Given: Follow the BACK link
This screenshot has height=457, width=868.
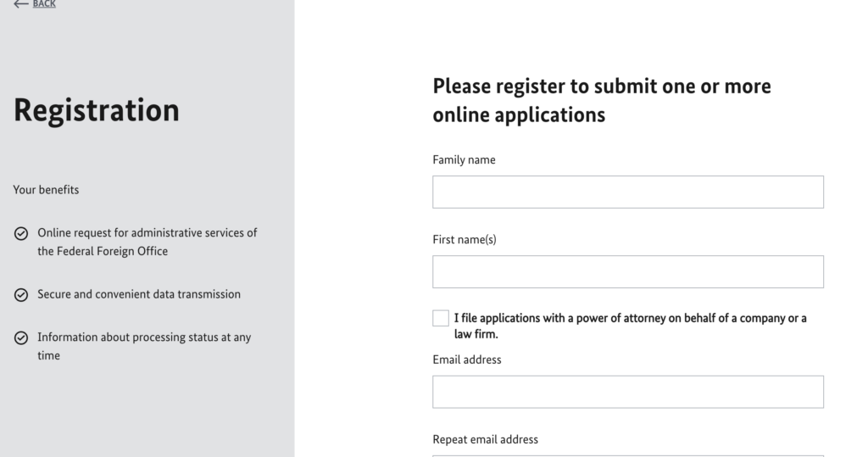Looking at the screenshot, I should click(44, 4).
